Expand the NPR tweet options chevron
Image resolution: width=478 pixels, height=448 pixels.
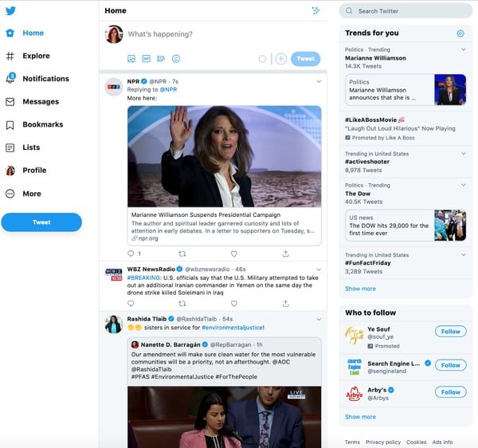(x=319, y=81)
